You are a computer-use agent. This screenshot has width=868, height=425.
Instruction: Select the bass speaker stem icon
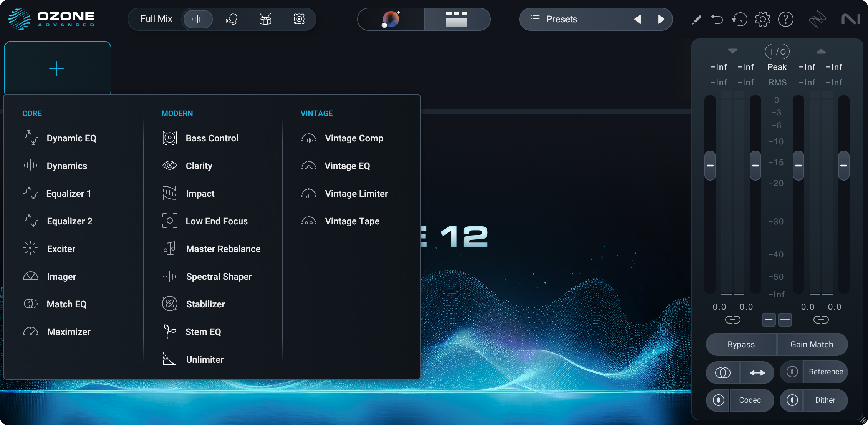(x=299, y=19)
